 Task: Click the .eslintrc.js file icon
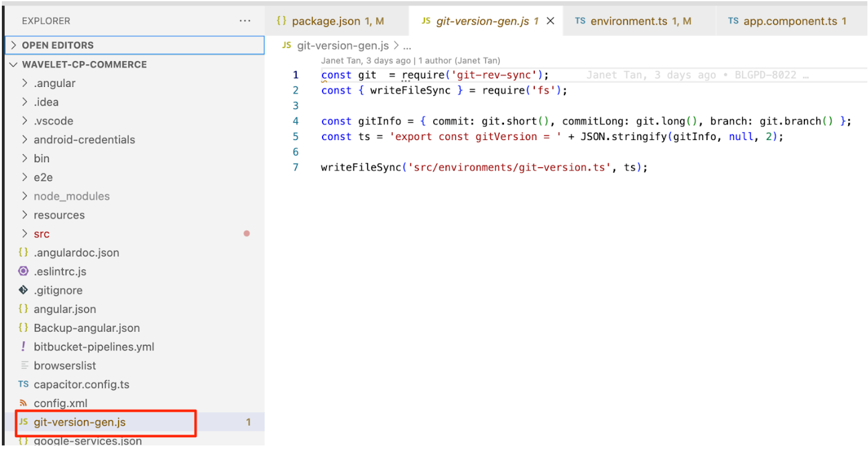(23, 271)
